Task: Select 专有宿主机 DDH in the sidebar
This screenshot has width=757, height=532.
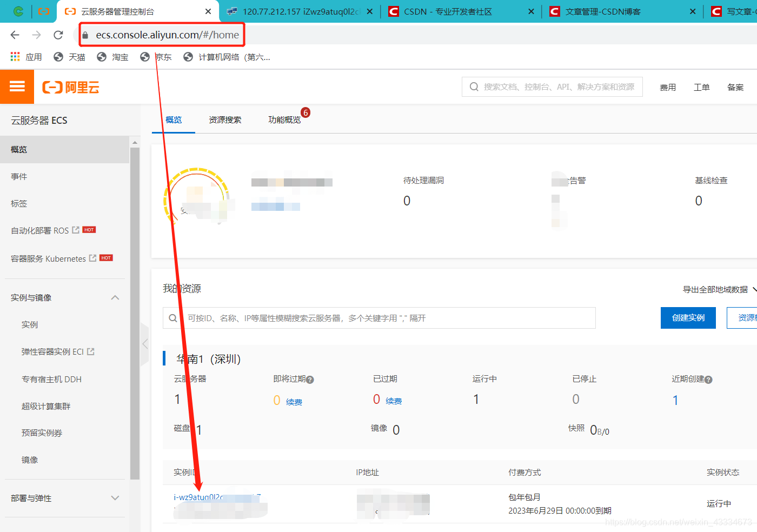Action: point(51,379)
